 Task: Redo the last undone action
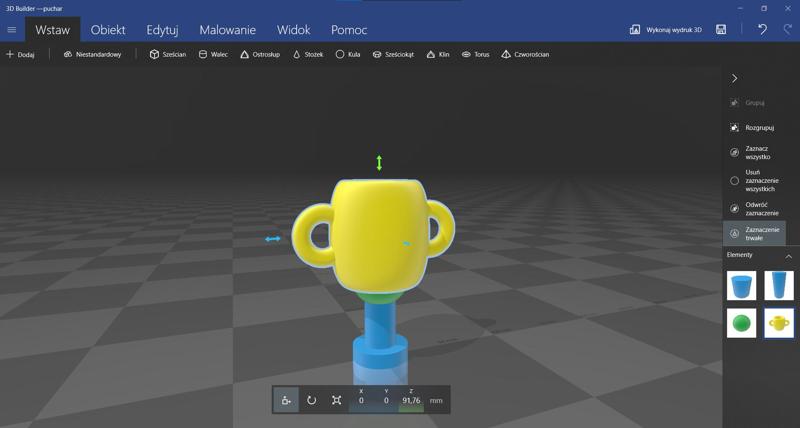tap(788, 30)
